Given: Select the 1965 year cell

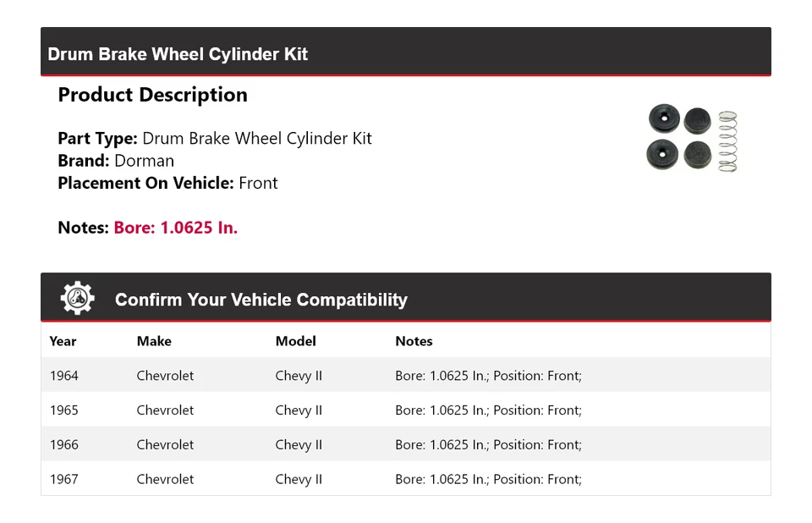Looking at the screenshot, I should [63, 410].
